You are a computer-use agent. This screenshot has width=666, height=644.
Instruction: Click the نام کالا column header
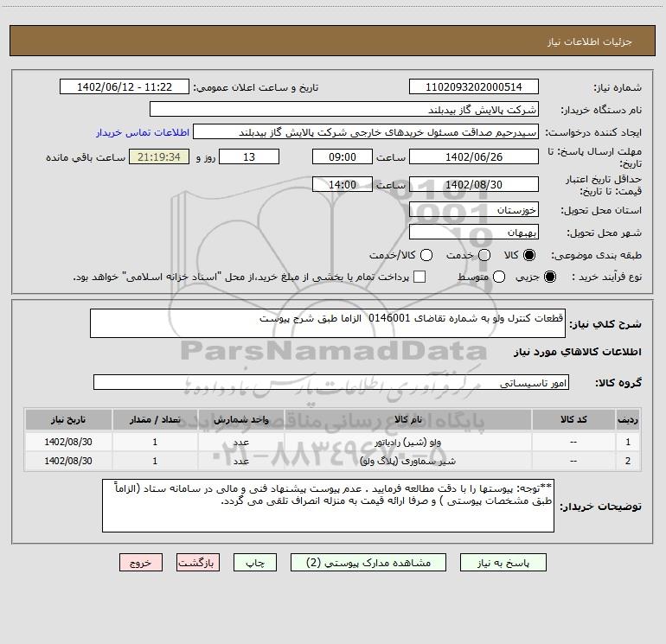pyautogui.click(x=408, y=419)
